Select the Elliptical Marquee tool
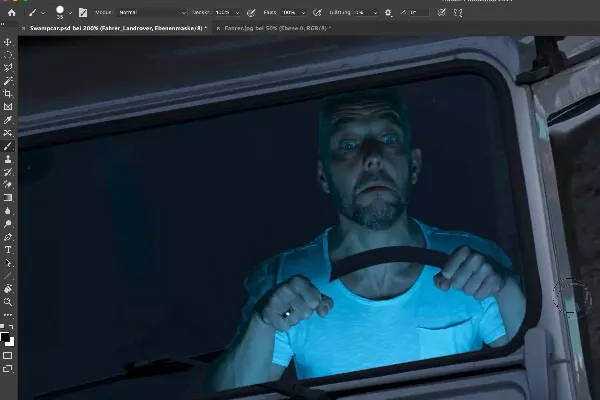This screenshot has height=400, width=600. click(8, 55)
